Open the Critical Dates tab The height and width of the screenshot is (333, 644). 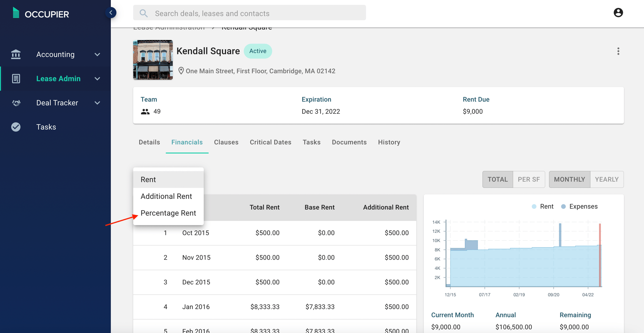pyautogui.click(x=270, y=142)
